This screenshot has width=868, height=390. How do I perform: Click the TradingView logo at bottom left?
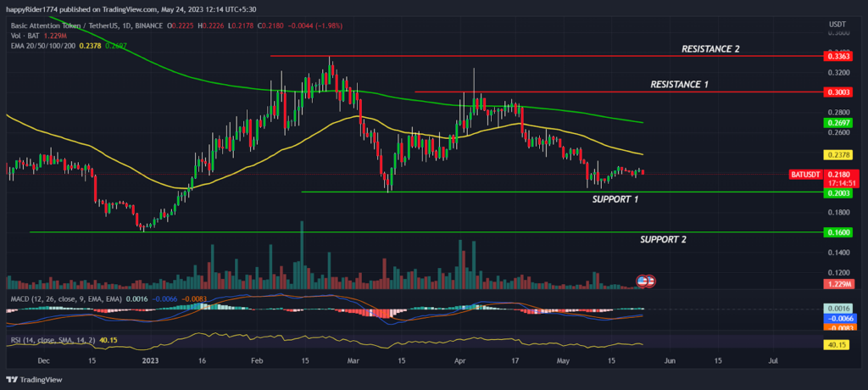point(34,380)
